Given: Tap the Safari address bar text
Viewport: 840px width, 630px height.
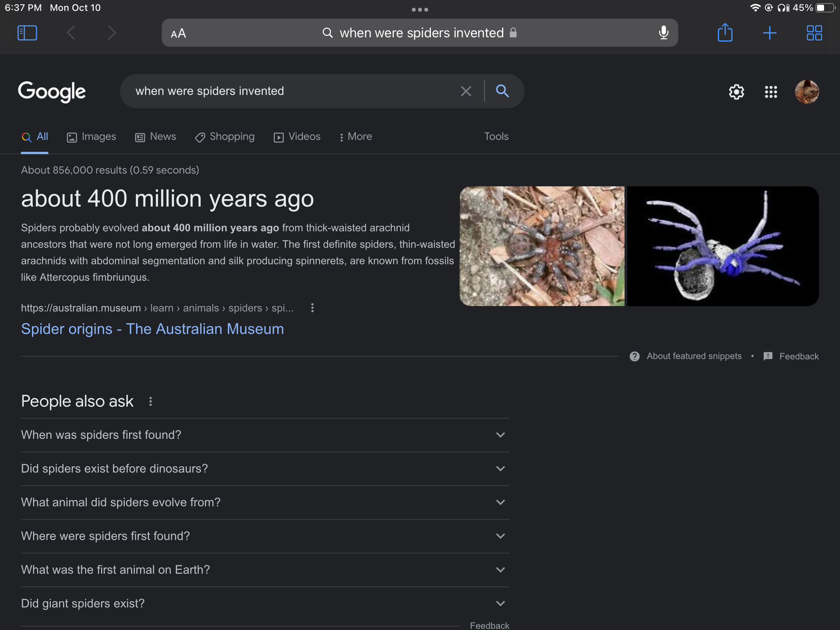Looking at the screenshot, I should (x=422, y=33).
